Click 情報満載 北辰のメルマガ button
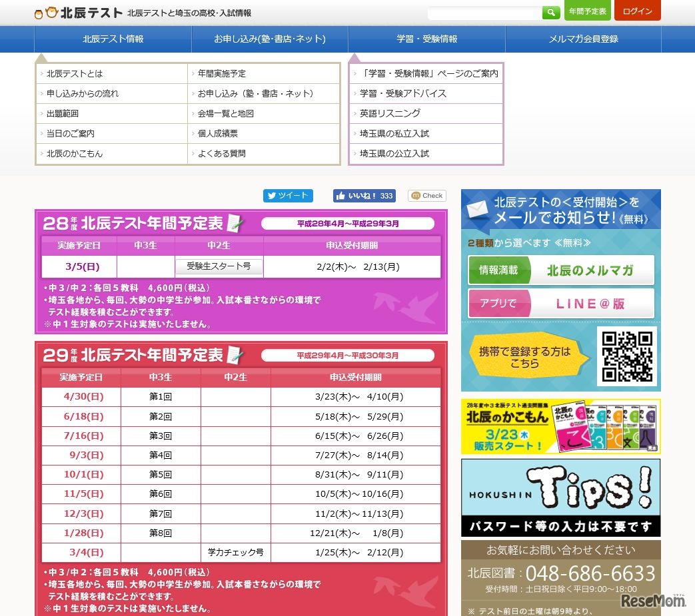The image size is (695, 616). tap(560, 270)
